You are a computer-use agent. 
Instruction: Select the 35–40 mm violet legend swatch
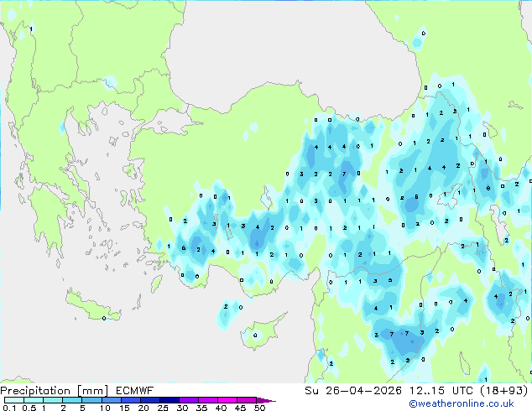point(208,400)
